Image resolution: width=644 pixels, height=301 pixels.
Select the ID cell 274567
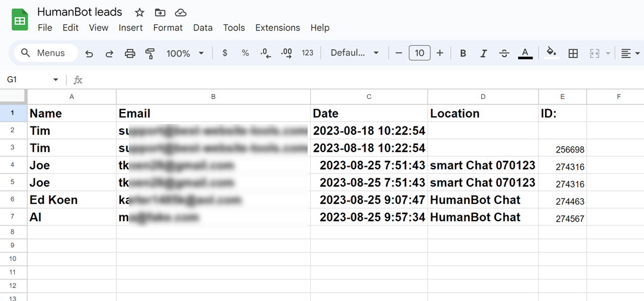tap(562, 217)
